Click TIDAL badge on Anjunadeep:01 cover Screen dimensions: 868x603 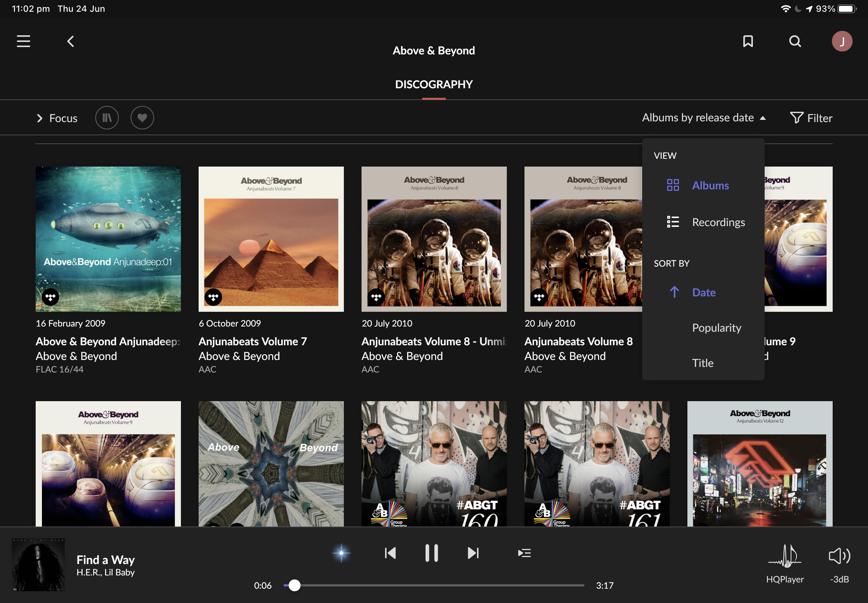click(50, 297)
